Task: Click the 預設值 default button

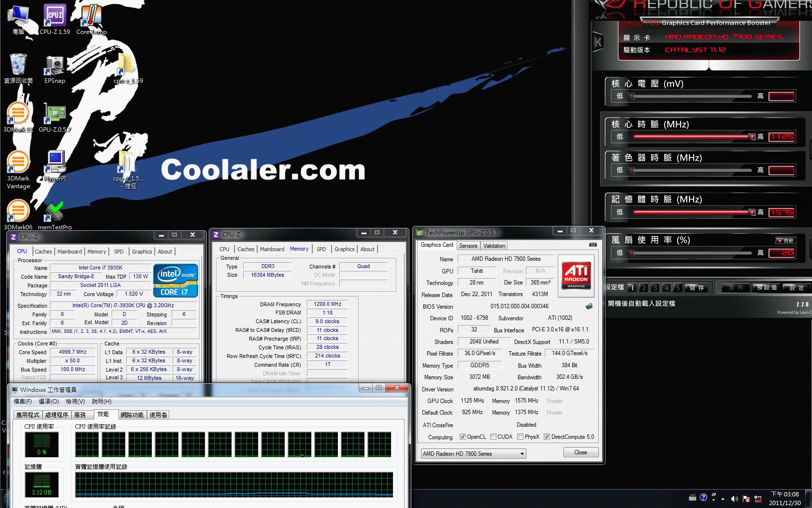Action: pos(767,288)
